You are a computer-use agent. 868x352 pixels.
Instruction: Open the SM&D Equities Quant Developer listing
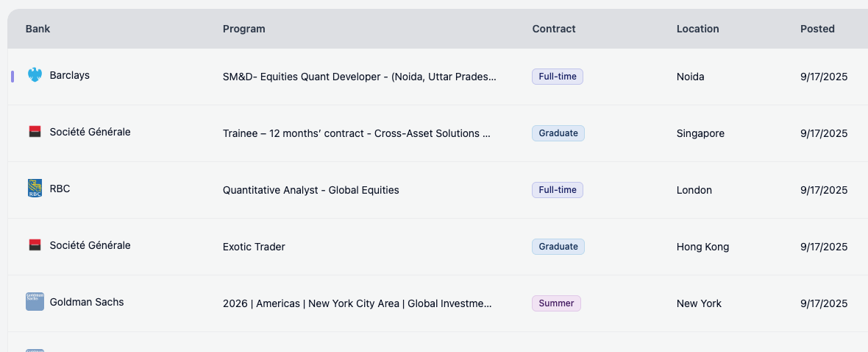(x=359, y=77)
